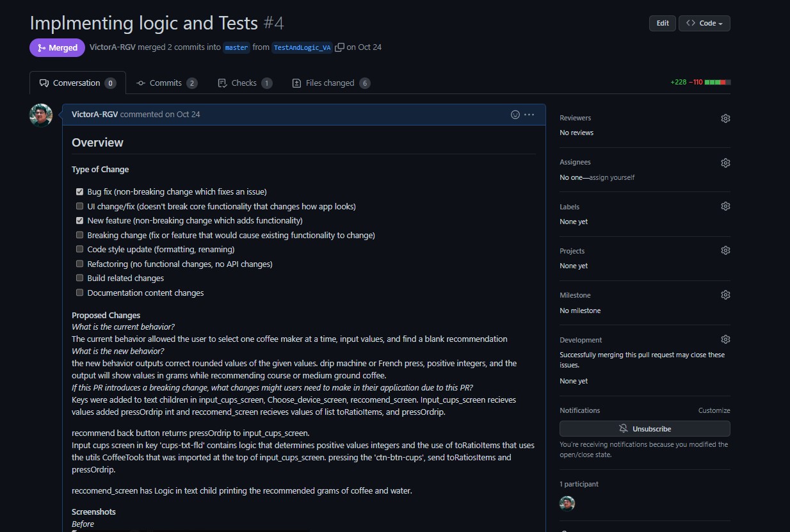
Task: Expand the Code dropdown button
Action: pyautogui.click(x=704, y=23)
